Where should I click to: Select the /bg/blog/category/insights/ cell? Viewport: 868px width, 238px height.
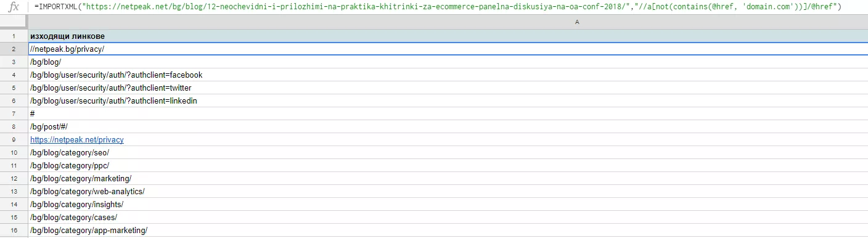coord(448,205)
